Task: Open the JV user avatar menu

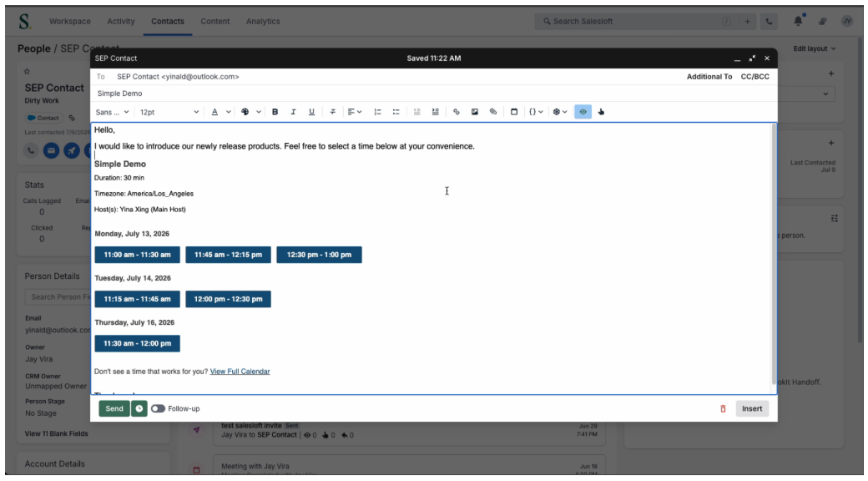Action: click(846, 21)
